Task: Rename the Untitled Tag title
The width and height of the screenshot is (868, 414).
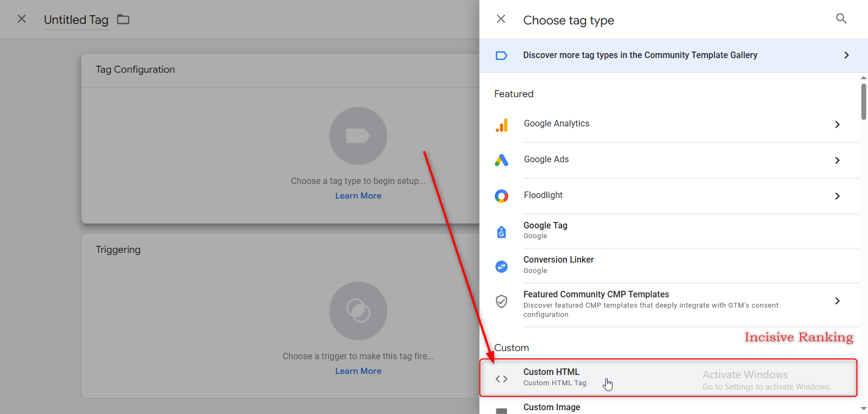Action: 76,20
